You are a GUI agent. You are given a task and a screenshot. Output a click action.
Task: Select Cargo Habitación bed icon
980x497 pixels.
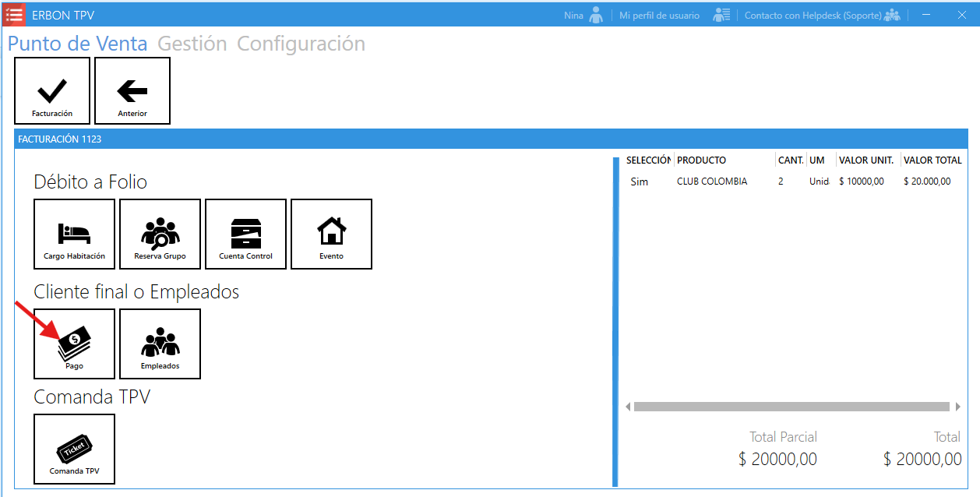click(74, 234)
